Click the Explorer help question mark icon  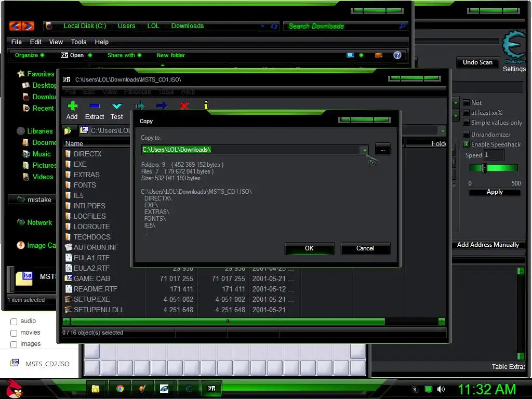(397, 55)
